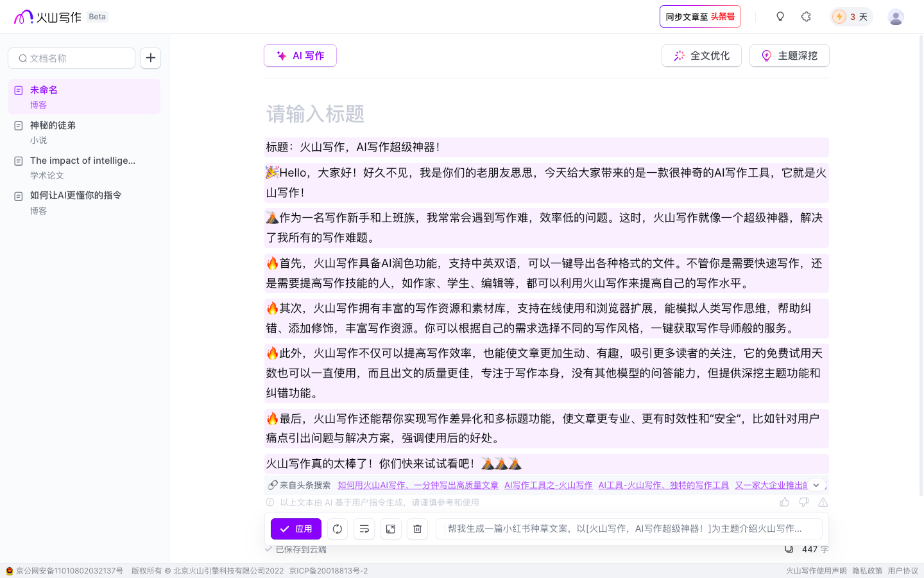Click the 全文优化 button

coord(701,56)
